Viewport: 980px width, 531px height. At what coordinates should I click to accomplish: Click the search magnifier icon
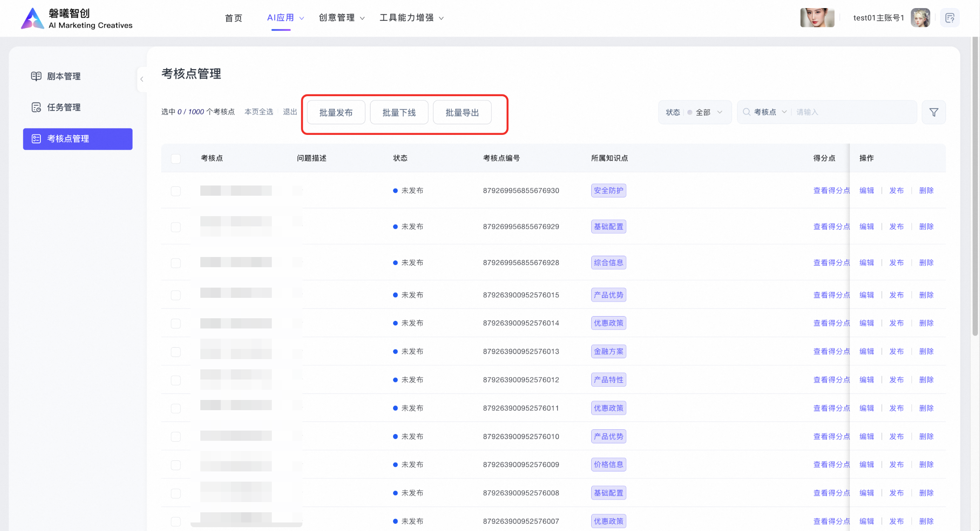coord(746,112)
